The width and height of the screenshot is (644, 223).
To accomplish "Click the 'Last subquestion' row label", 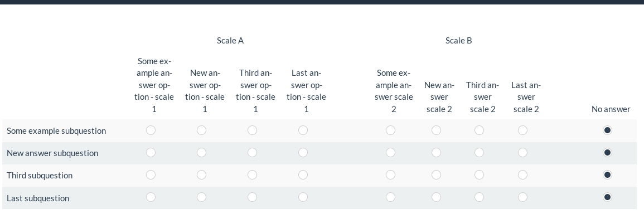I will point(38,198).
